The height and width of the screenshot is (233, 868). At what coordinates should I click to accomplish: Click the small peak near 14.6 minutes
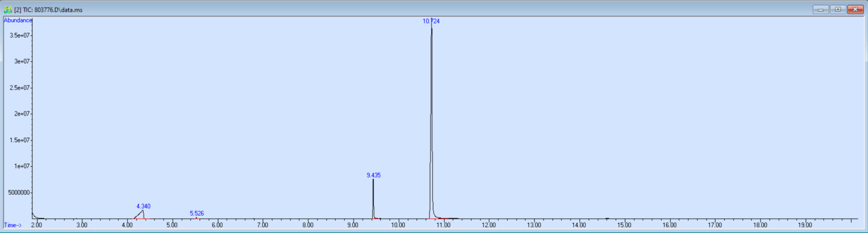(607, 218)
